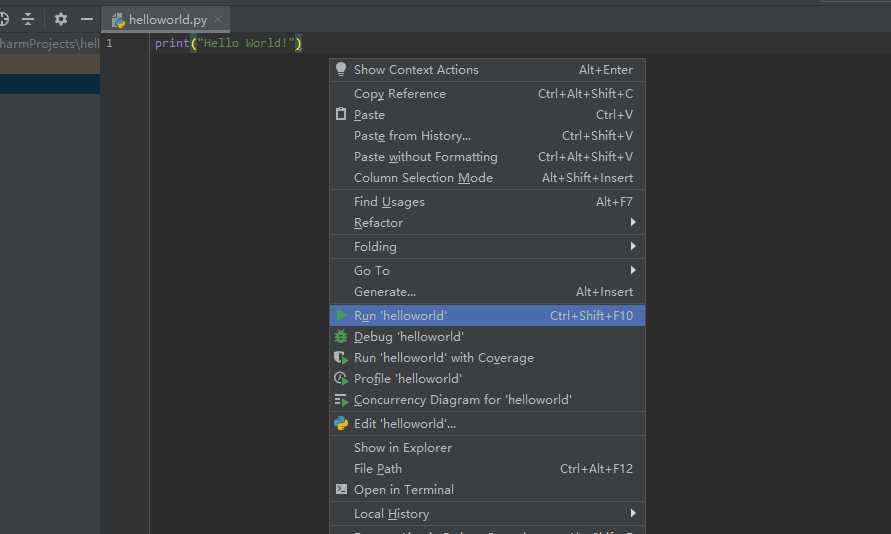This screenshot has height=534, width=891.
Task: Click the print statement code on line 1
Action: tap(228, 43)
